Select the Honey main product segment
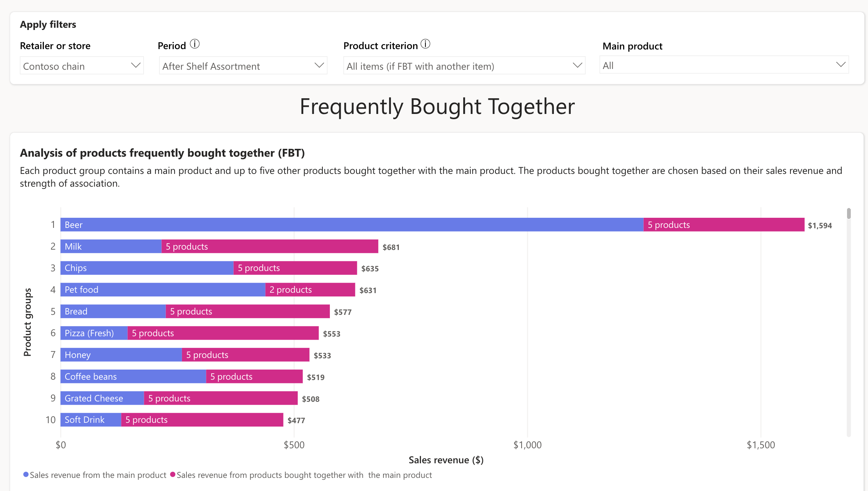The height and width of the screenshot is (491, 868). tap(120, 355)
